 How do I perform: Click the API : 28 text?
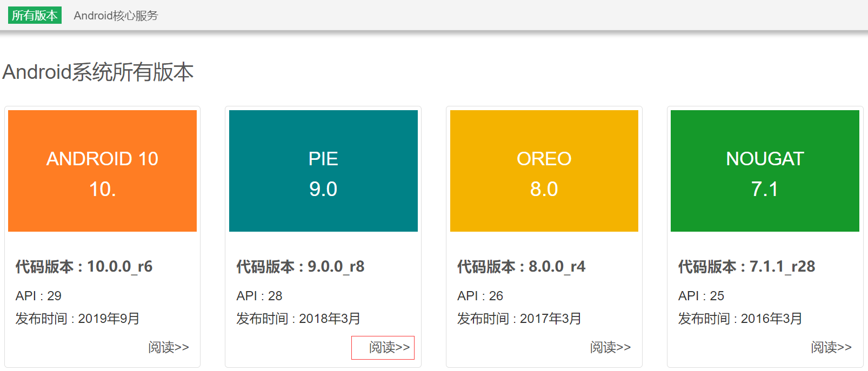tap(259, 296)
